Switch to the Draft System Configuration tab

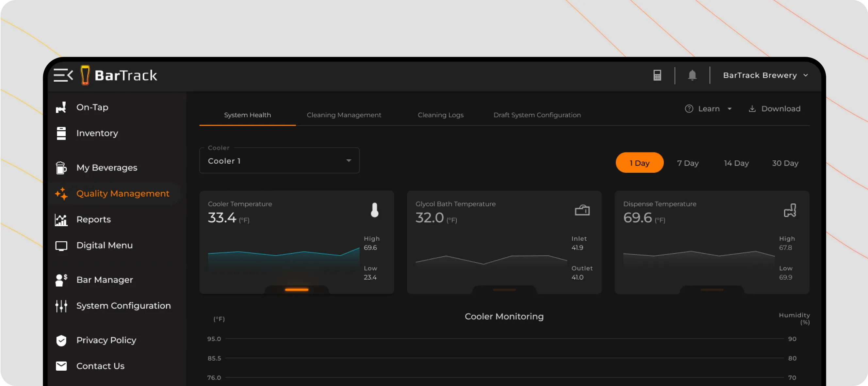click(537, 115)
